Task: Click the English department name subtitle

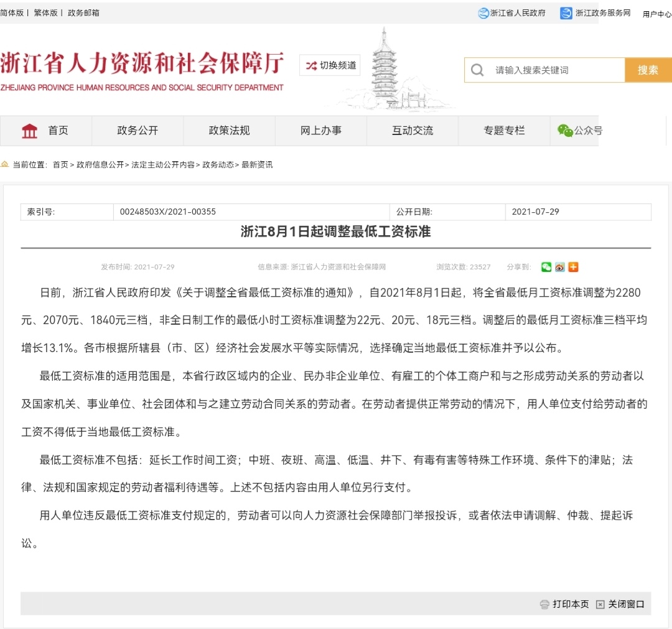Action: [x=142, y=87]
